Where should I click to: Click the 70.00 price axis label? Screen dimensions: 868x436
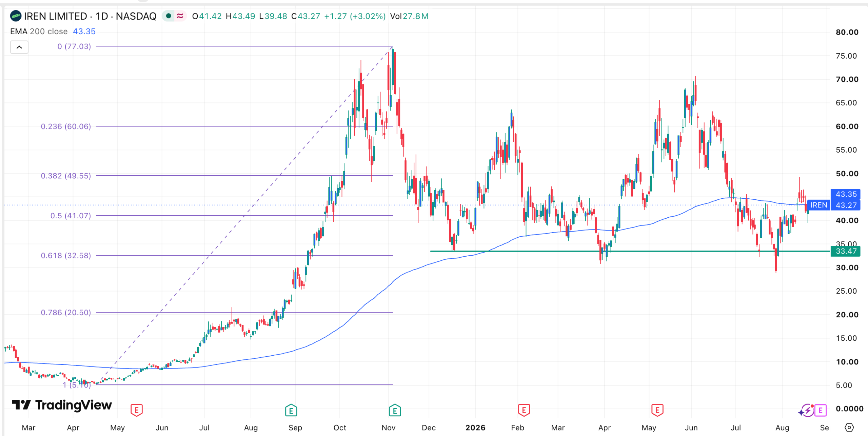(x=847, y=79)
